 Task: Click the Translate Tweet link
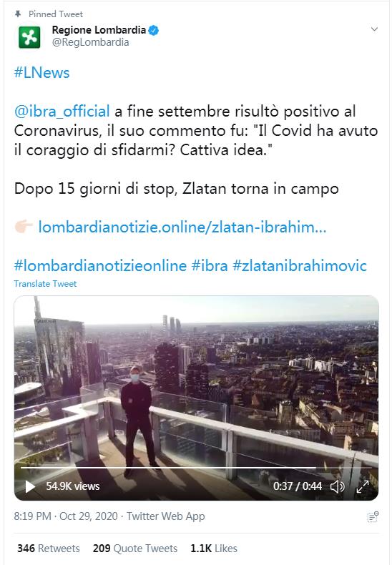(x=45, y=284)
